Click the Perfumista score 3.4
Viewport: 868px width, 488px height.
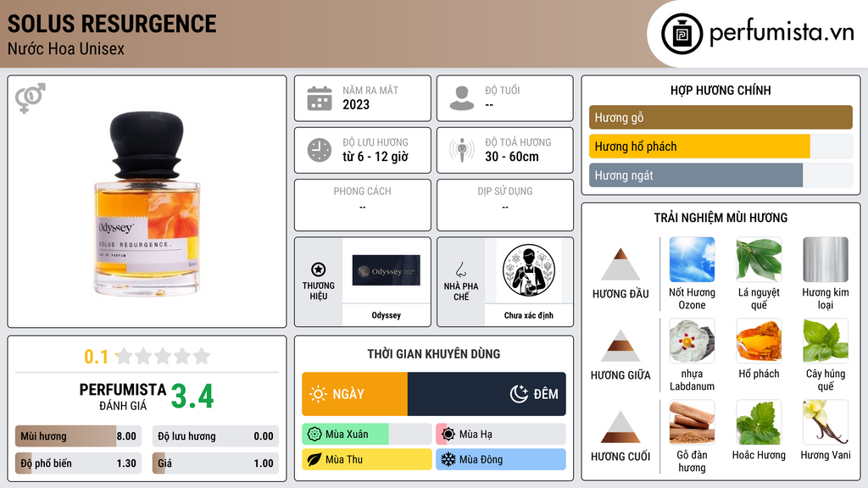[192, 396]
